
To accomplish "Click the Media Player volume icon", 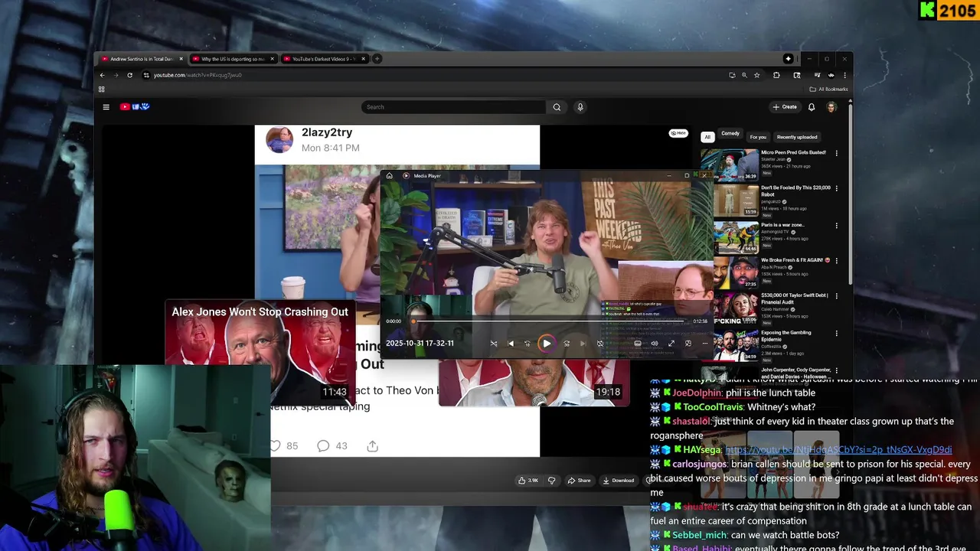I will point(654,344).
